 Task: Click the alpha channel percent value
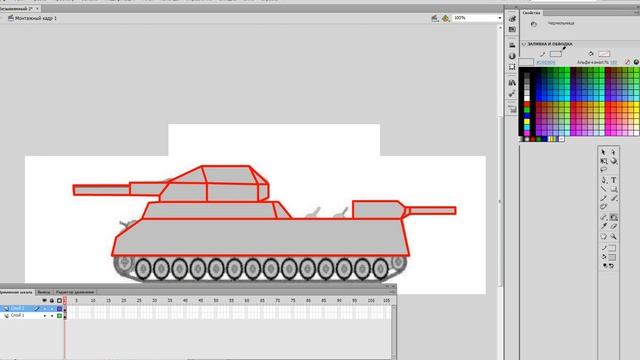pyautogui.click(x=613, y=62)
